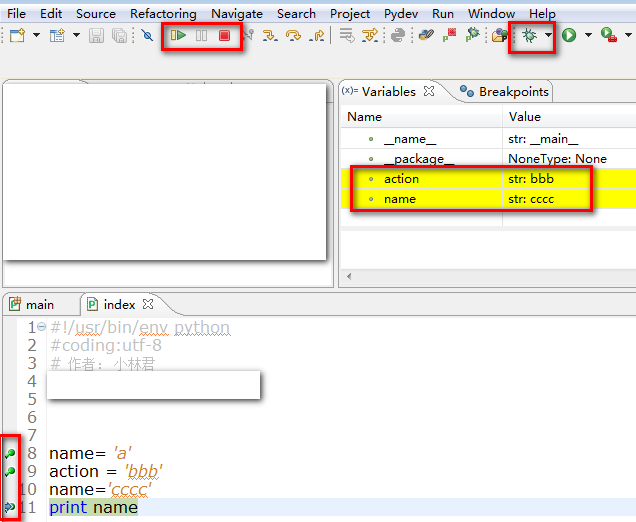Image resolution: width=636 pixels, height=522 pixels.
Task: Click the Step Over icon
Action: [x=294, y=35]
